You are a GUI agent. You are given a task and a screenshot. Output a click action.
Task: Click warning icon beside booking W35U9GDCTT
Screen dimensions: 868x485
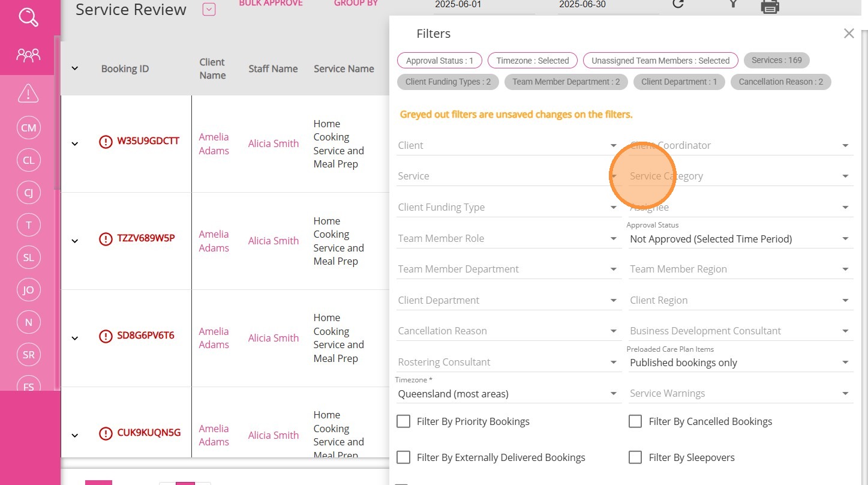pos(106,142)
